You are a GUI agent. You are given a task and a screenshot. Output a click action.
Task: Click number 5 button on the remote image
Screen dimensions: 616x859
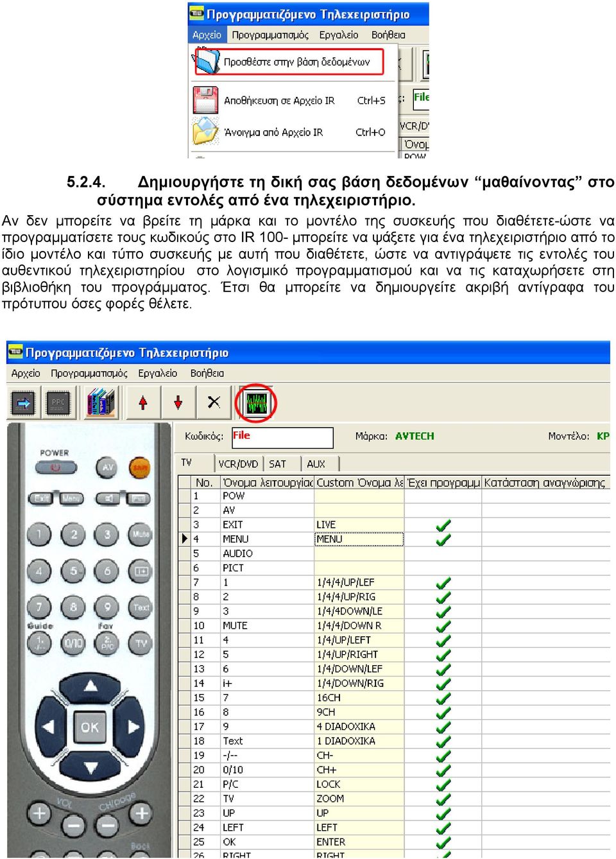point(73,570)
